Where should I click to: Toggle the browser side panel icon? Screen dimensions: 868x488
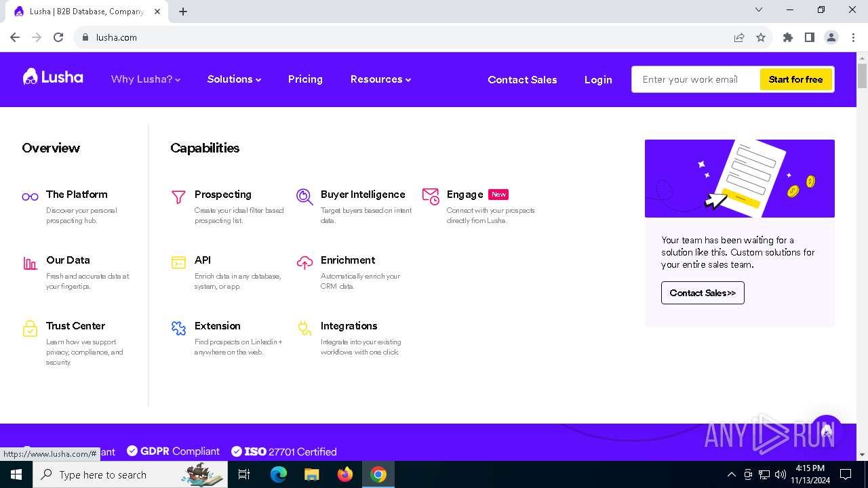pos(810,37)
